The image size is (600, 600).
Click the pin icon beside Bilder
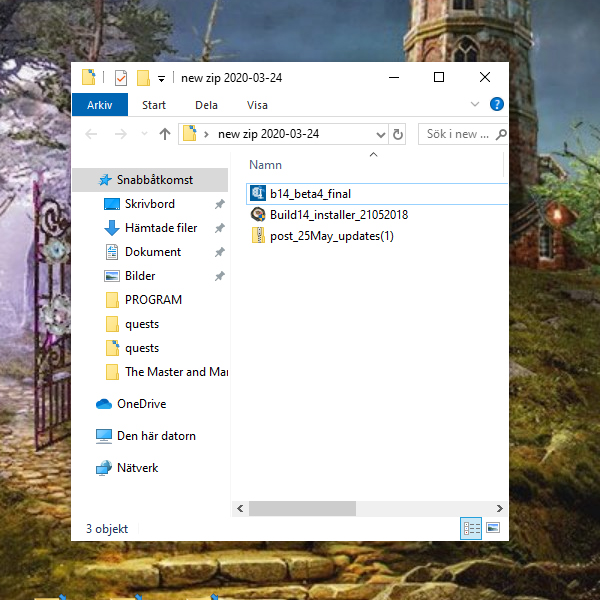219,276
